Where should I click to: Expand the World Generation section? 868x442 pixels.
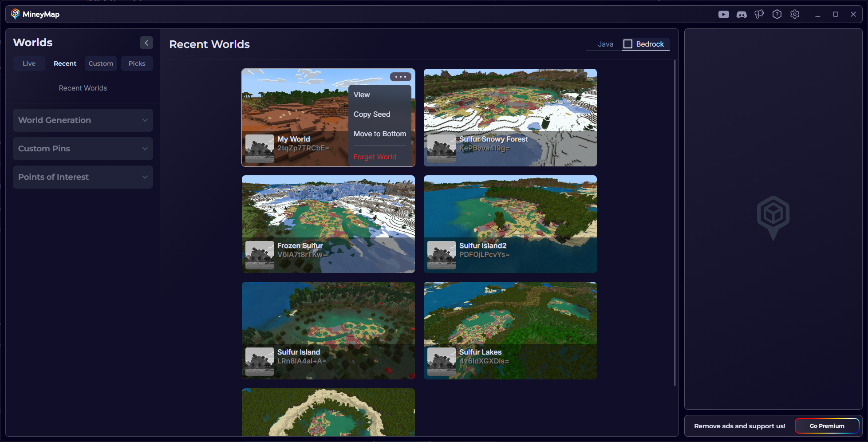click(83, 120)
